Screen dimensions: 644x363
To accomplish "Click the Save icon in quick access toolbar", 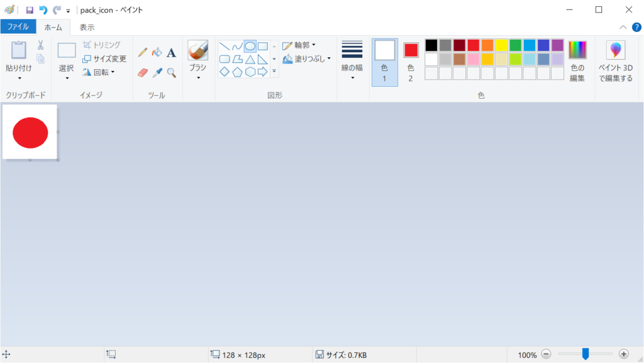I will click(x=30, y=10).
